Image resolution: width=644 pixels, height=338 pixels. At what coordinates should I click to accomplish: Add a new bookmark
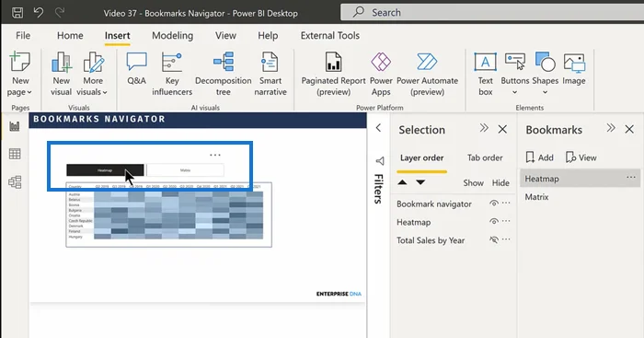pos(539,157)
